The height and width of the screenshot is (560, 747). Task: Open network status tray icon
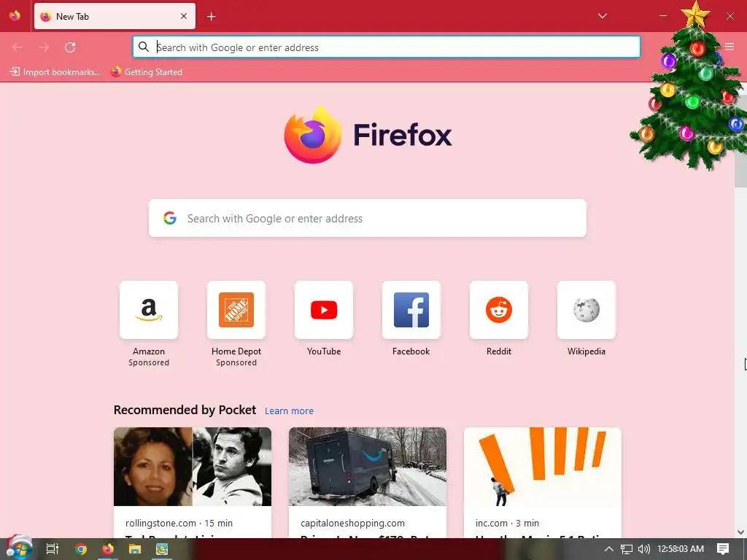[627, 549]
